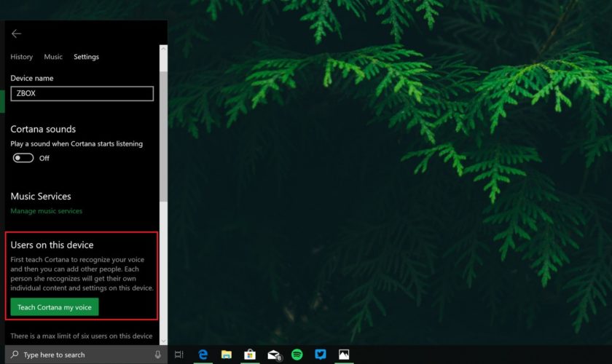Enable the Cortana sounds toggle

point(23,158)
